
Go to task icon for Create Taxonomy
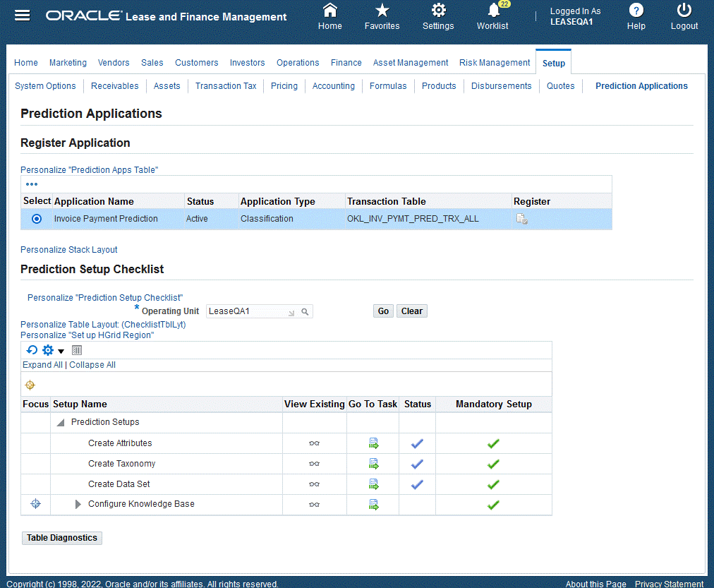coord(374,464)
